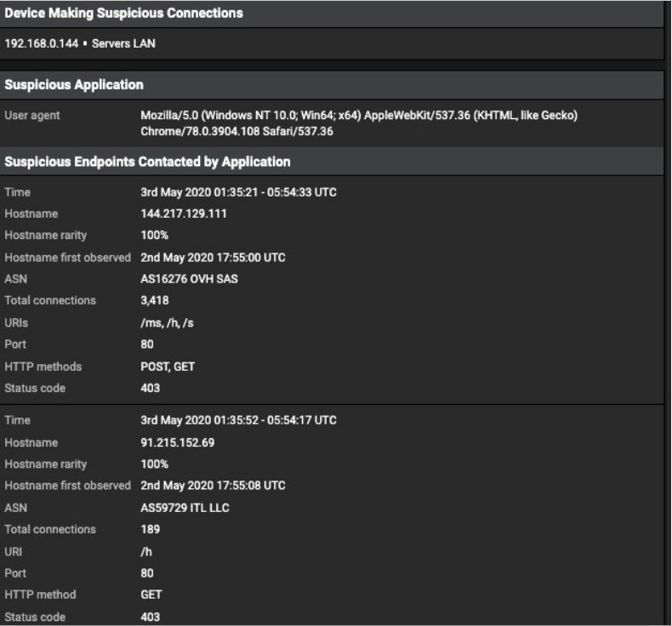Click the User agent field label
This screenshot has height=626, width=672.
(32, 116)
